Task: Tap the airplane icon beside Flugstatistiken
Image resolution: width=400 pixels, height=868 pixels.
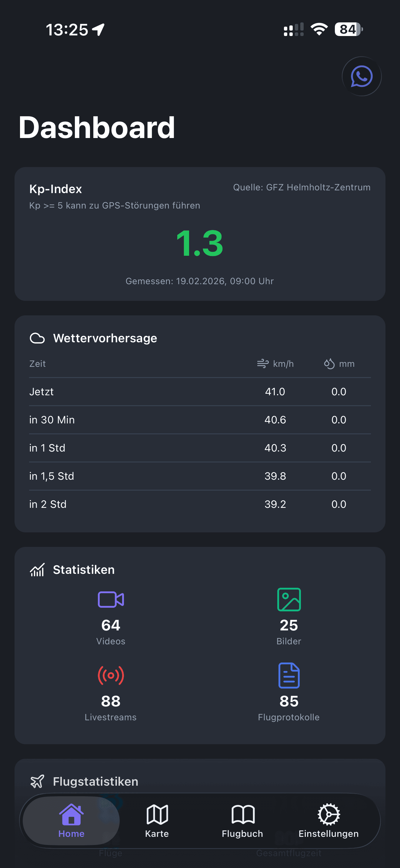Action: 37,781
